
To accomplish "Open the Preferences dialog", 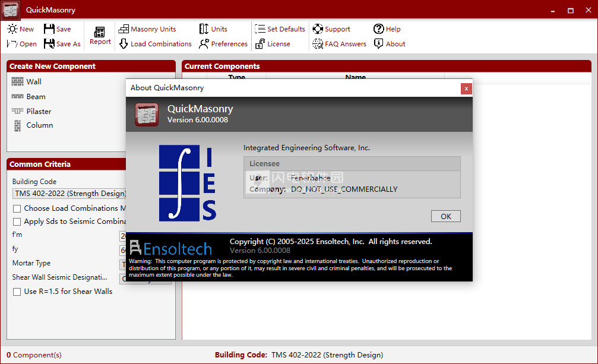I will click(x=223, y=43).
